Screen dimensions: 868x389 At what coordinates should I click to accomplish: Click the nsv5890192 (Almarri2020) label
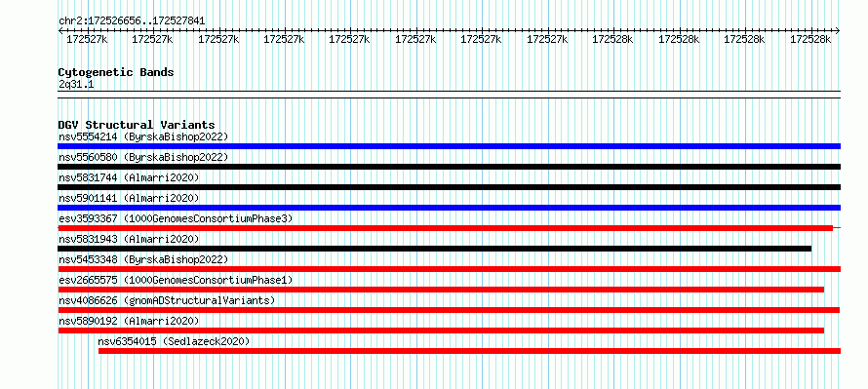(x=129, y=321)
